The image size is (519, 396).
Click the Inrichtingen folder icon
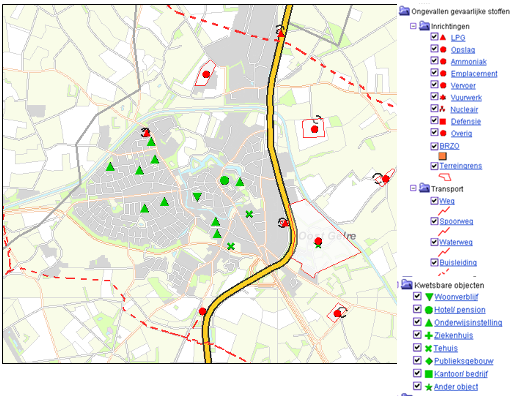424,26
